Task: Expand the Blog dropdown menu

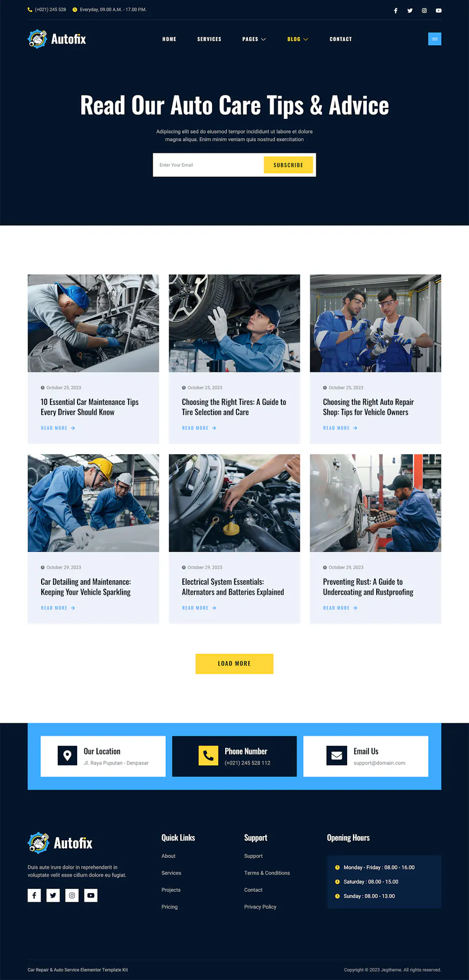Action: (298, 39)
